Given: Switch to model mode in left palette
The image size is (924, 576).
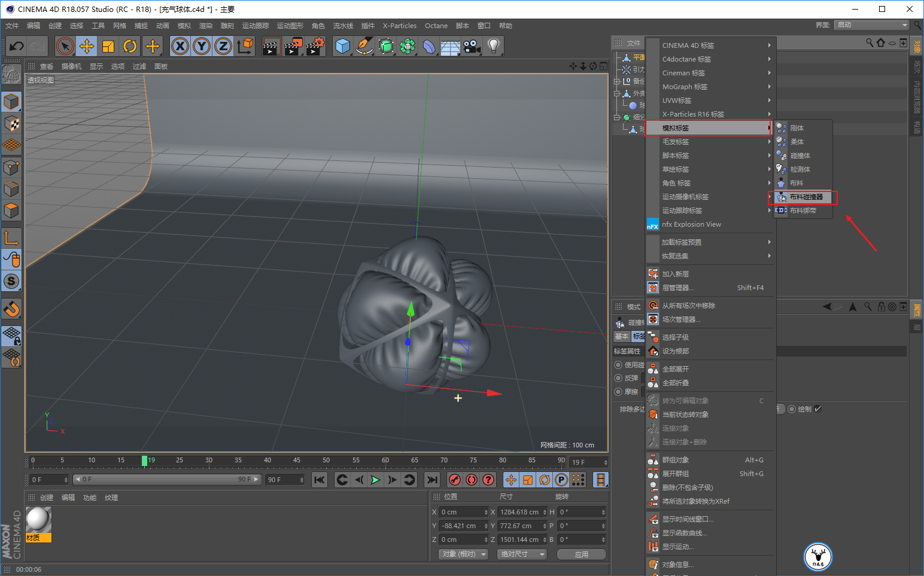Looking at the screenshot, I should [11, 102].
